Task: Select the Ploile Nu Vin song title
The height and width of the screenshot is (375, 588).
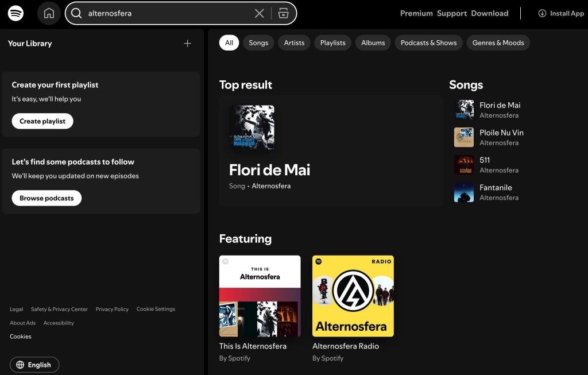Action: [x=501, y=133]
